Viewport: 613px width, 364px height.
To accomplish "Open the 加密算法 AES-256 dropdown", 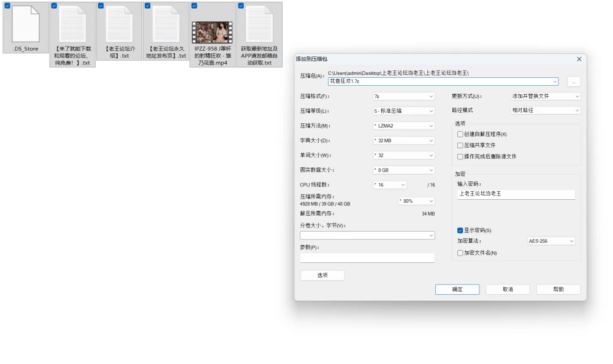I will pos(551,241).
